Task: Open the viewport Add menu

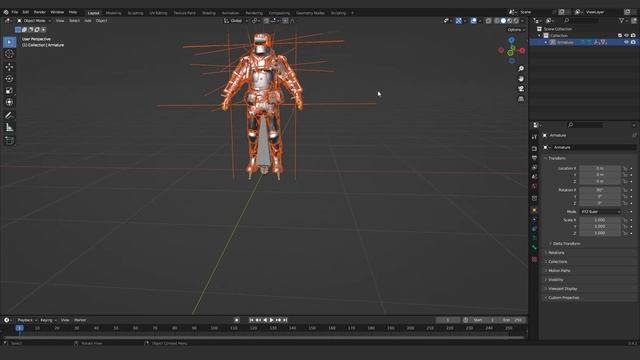Action: 88,21
